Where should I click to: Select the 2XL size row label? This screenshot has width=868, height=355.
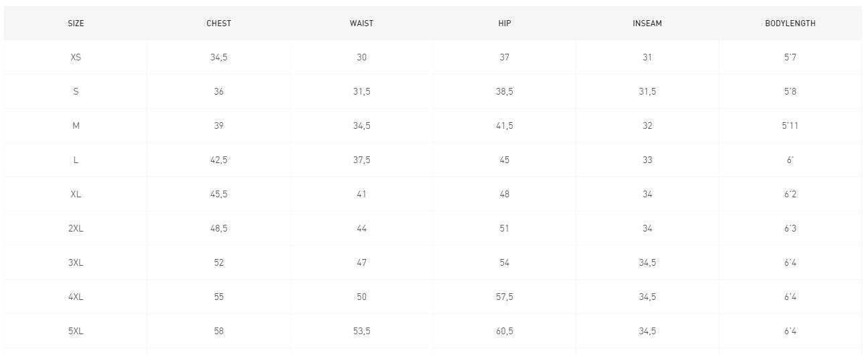click(76, 229)
